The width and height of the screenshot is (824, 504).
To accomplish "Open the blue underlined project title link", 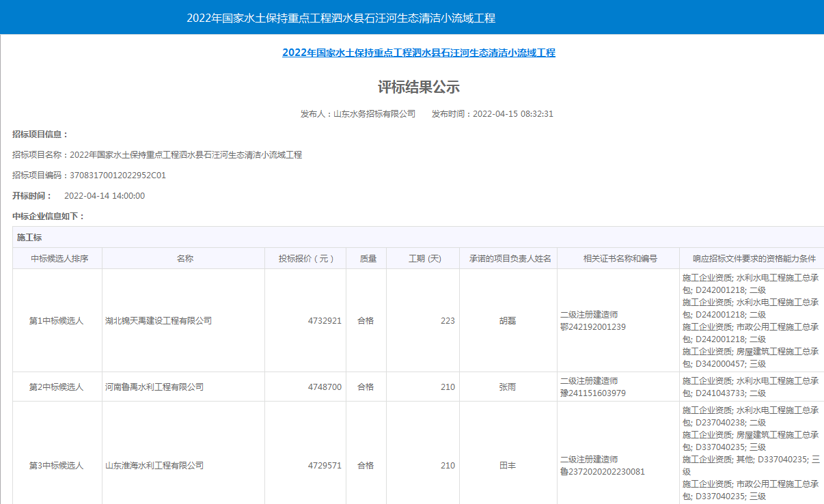I will (x=418, y=53).
